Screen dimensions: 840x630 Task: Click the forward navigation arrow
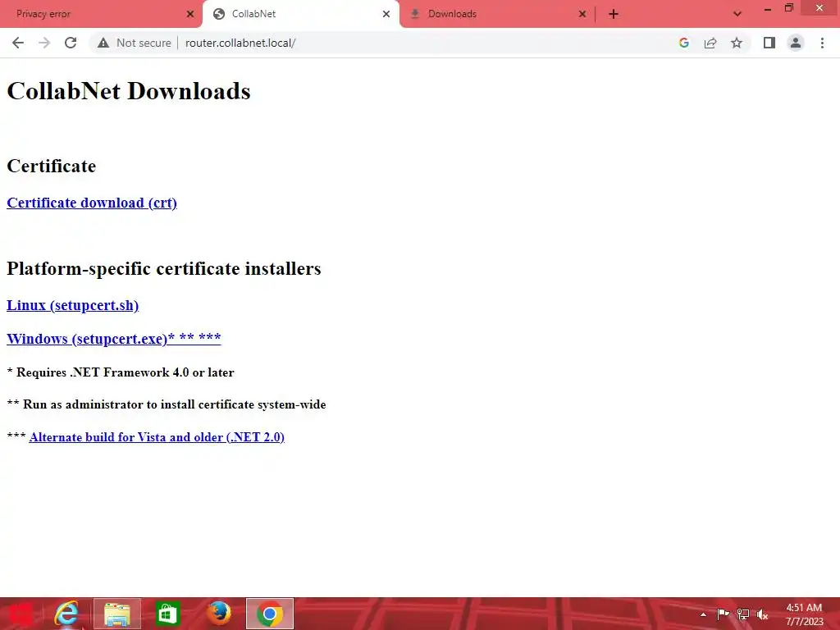click(x=44, y=43)
